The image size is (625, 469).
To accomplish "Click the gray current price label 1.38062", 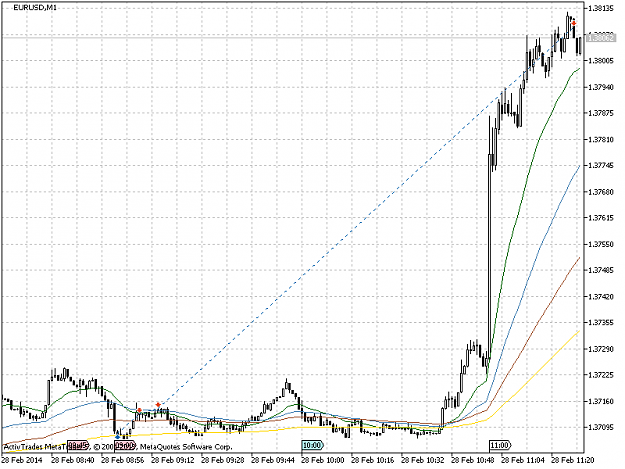I will 601,37.
